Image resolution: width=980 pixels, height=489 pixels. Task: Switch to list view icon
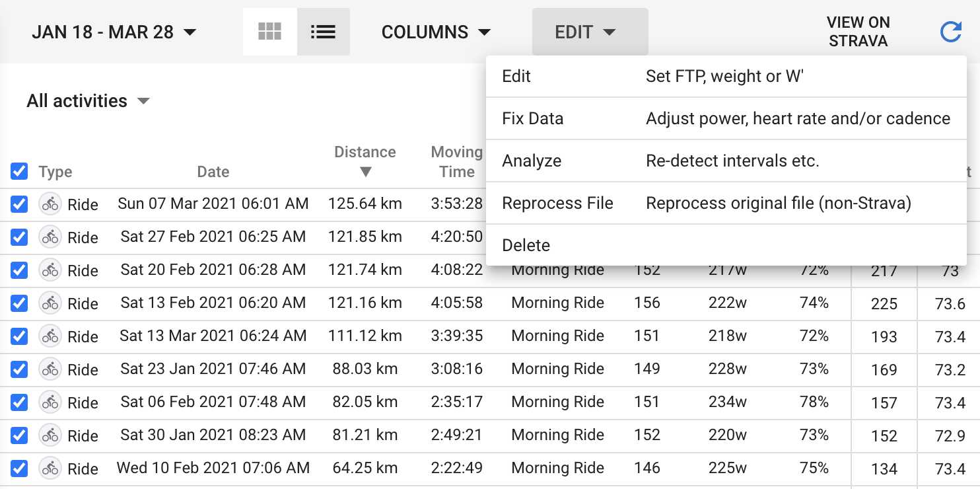pyautogui.click(x=323, y=32)
